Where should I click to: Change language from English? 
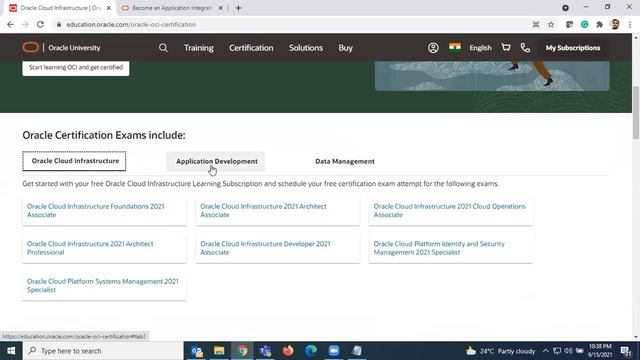coord(480,48)
